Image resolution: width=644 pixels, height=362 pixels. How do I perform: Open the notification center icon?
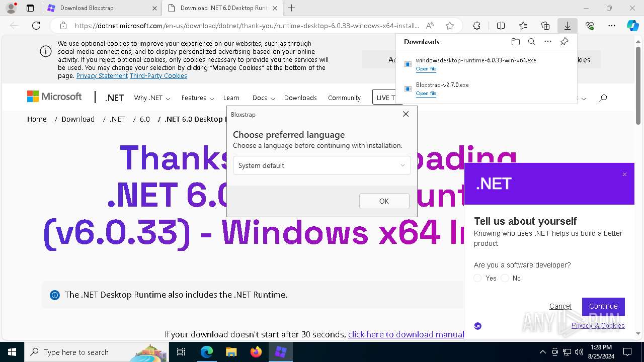coord(627,352)
